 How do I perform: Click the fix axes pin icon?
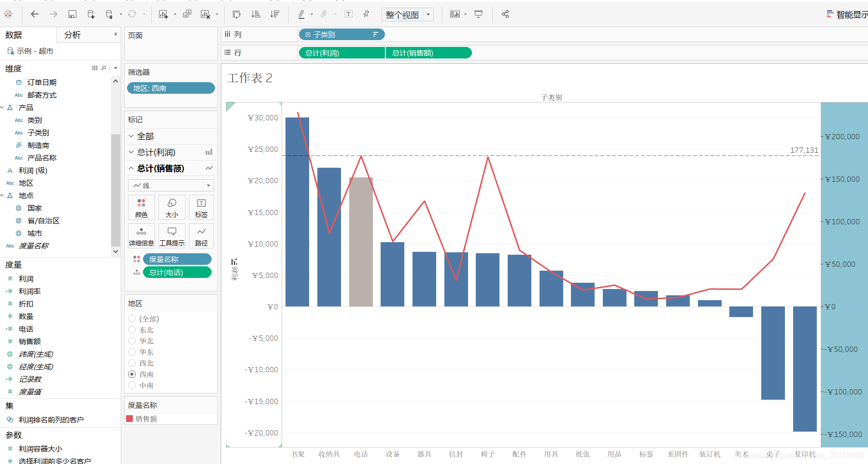367,14
